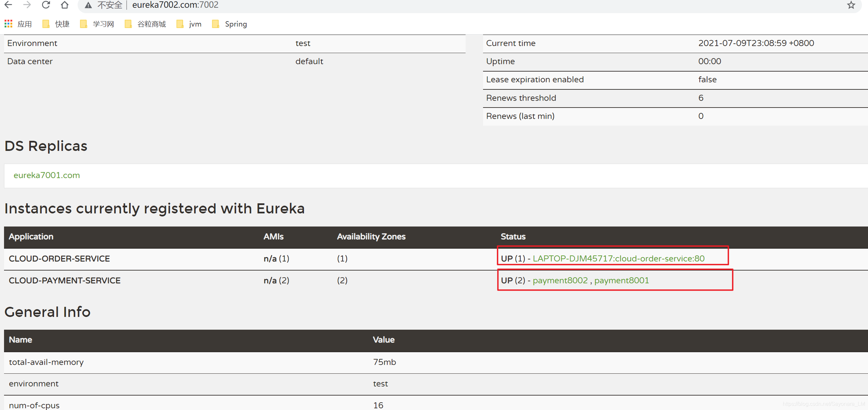868x410 pixels.
Task: Open the 谷粒商城 bookmarks folder
Action: pyautogui.click(x=145, y=24)
